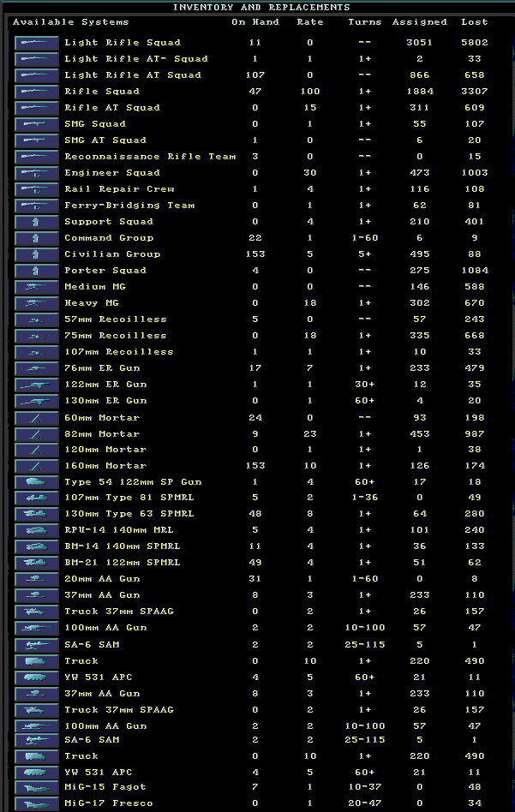
Task: Click the Rate column header
Action: [x=310, y=22]
